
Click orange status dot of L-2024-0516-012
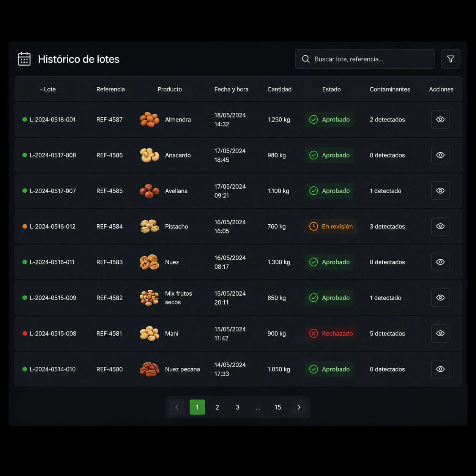(x=25, y=227)
